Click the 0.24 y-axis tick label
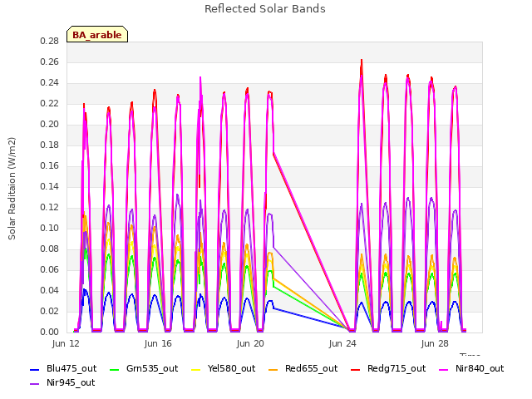Screen dimensions: 532x399 click(50, 83)
